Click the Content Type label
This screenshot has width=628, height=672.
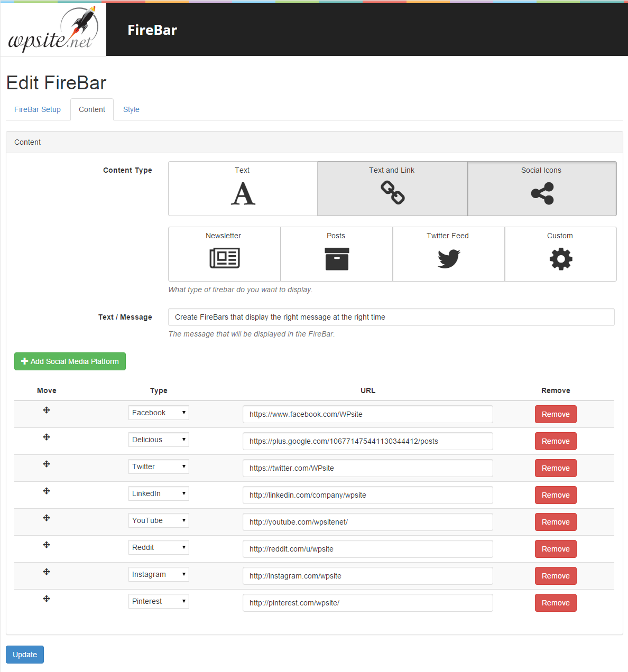[127, 170]
